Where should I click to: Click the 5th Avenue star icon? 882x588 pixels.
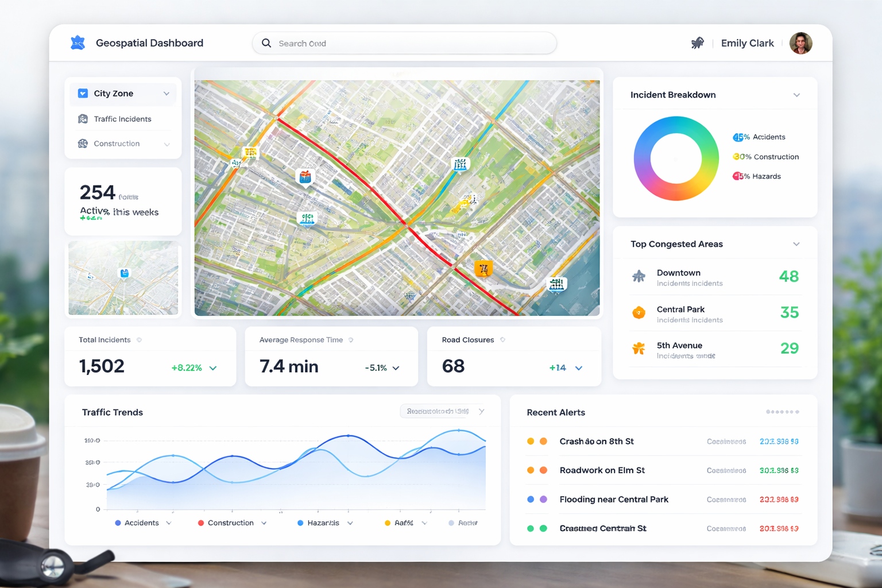(x=639, y=349)
